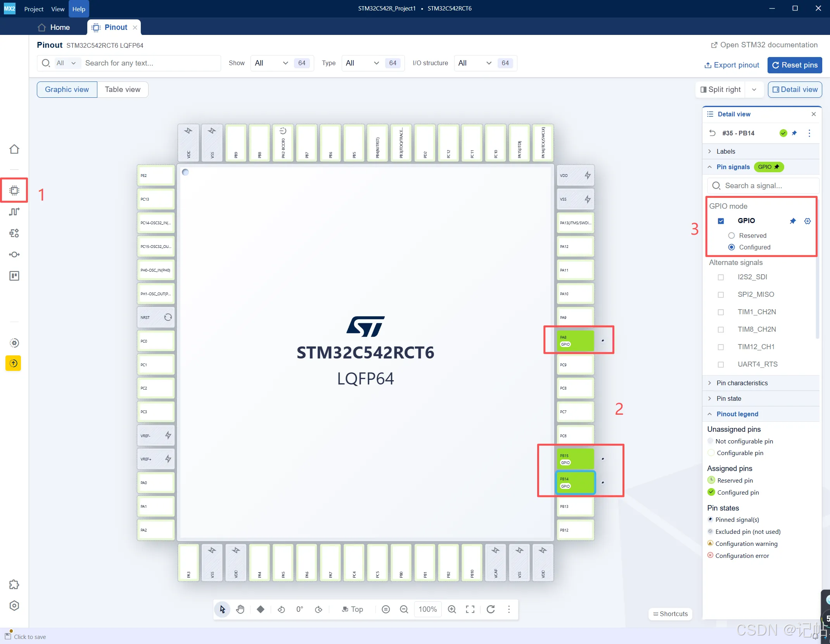Check the TIM8_CH2N alternate signal
This screenshot has width=830, height=644.
[x=721, y=330]
